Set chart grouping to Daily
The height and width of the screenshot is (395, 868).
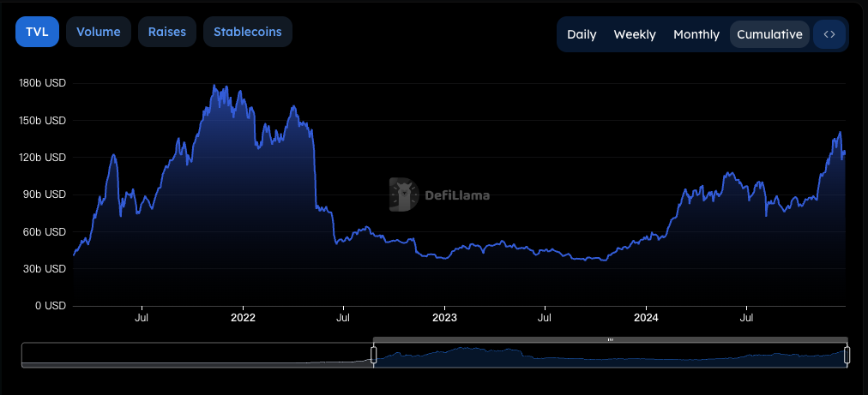(x=582, y=34)
